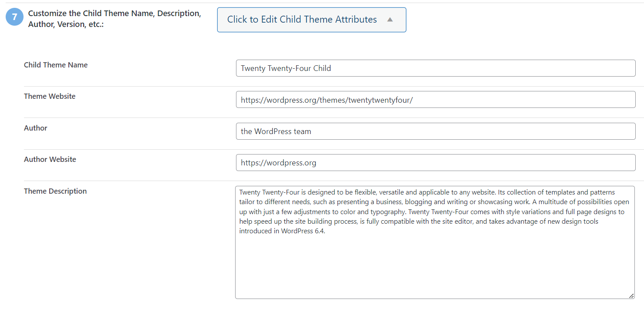Image resolution: width=644 pixels, height=309 pixels.
Task: Select the textarea resize handle
Action: point(632,295)
